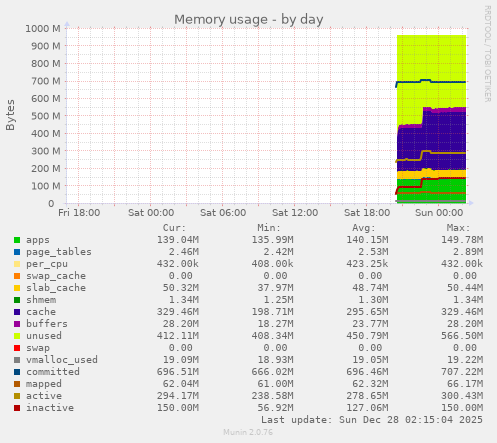The image size is (497, 443).
Task: Click the slab_cache average value 48.74M
Action: pyautogui.click(x=370, y=288)
